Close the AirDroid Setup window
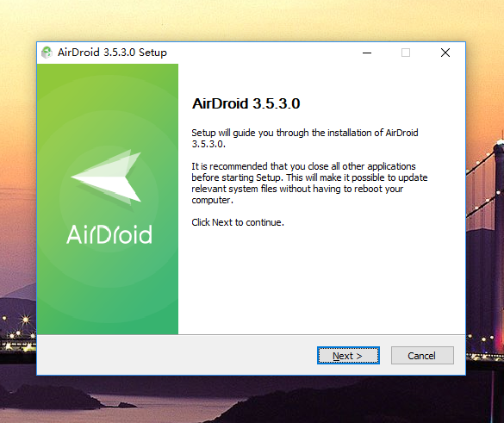The width and height of the screenshot is (504, 423). pyautogui.click(x=445, y=53)
